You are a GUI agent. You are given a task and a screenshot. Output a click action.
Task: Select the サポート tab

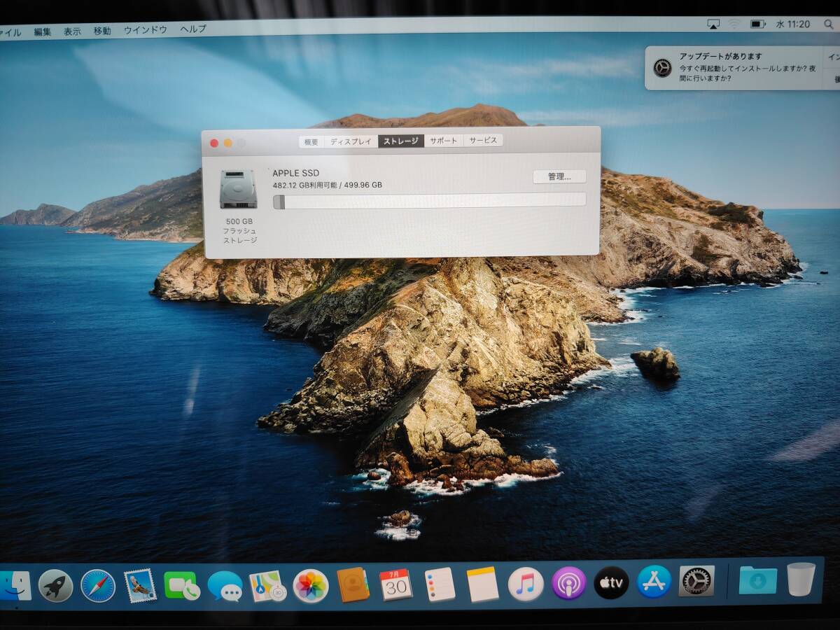click(443, 141)
